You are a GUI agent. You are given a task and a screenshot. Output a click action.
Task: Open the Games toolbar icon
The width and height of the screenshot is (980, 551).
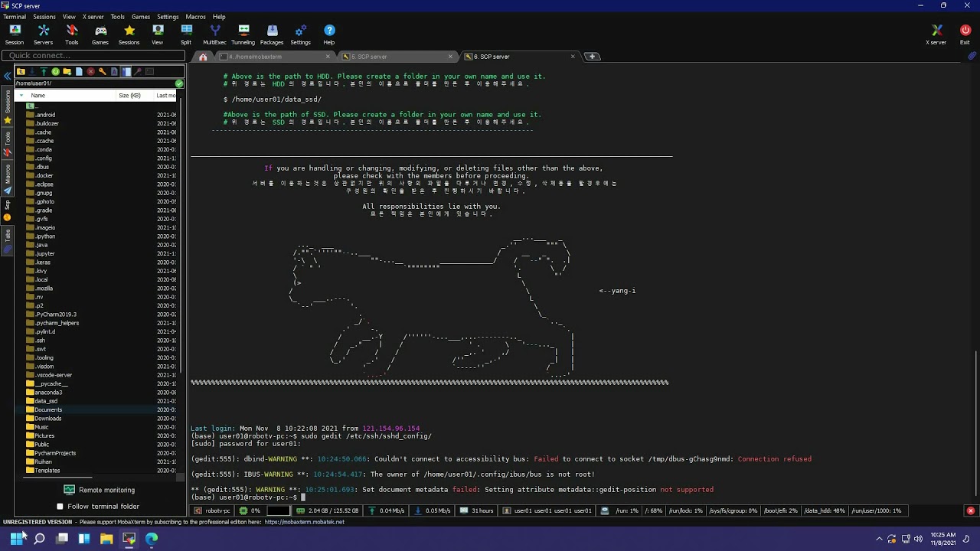[x=100, y=34]
